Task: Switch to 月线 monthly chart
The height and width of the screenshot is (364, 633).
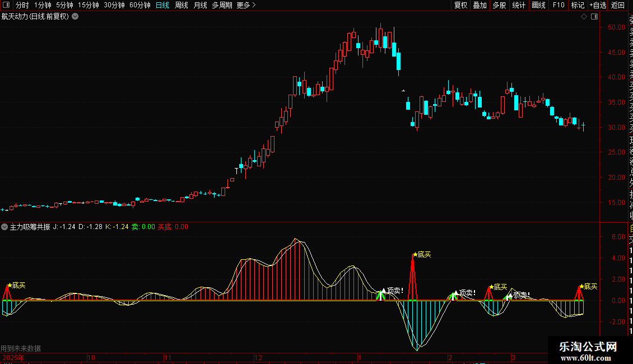Action: coord(200,5)
